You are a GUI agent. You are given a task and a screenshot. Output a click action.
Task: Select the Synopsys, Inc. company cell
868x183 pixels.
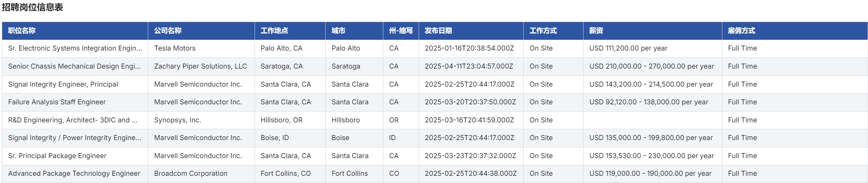pos(177,120)
